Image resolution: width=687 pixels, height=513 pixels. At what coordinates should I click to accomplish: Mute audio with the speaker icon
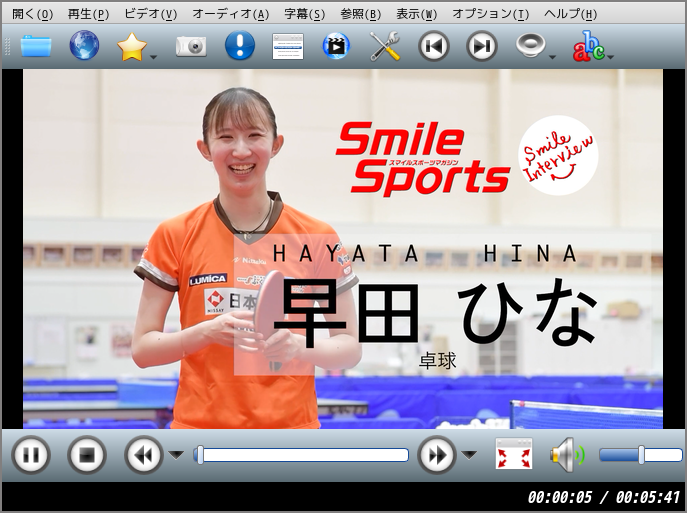[568, 453]
